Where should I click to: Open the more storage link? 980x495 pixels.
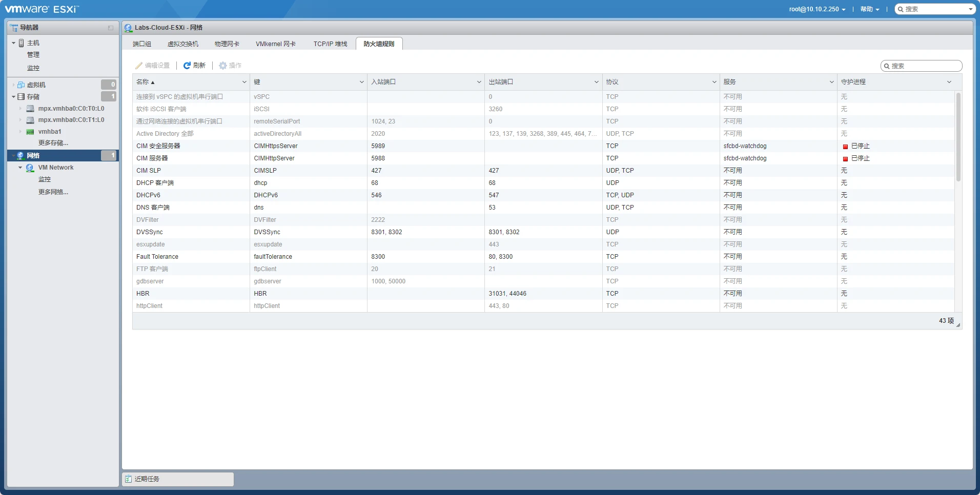(53, 143)
